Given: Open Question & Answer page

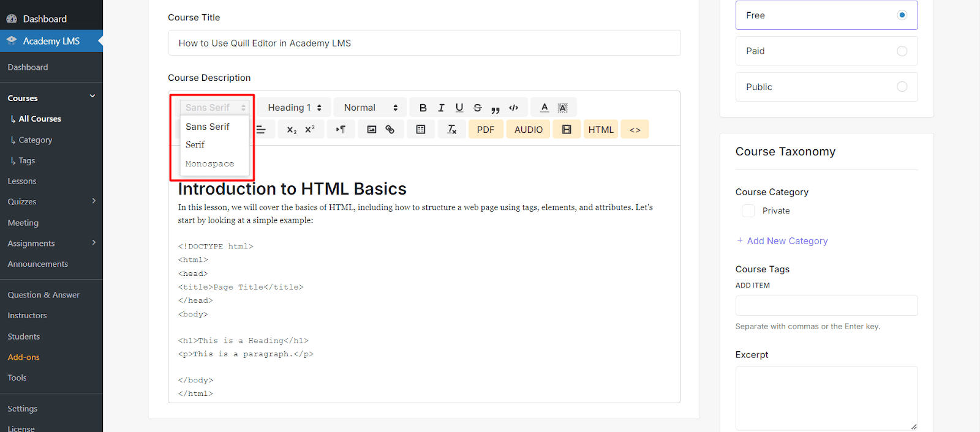Looking at the screenshot, I should click(43, 295).
